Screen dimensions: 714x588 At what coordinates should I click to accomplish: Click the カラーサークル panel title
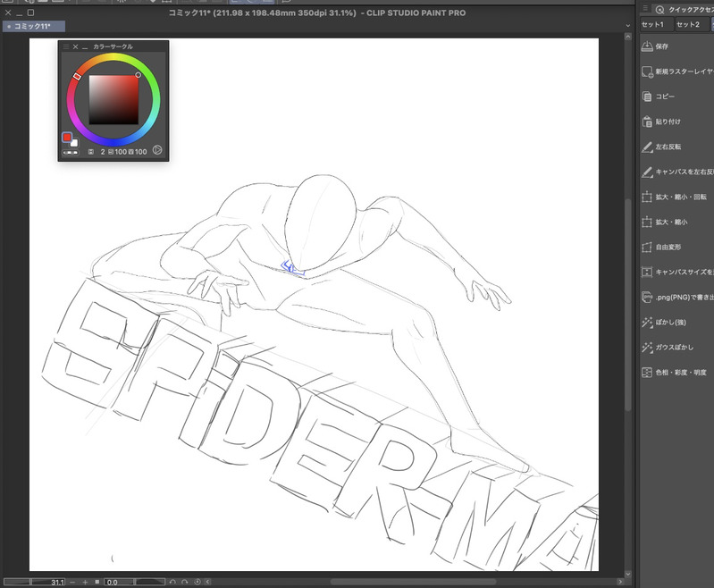coord(113,46)
